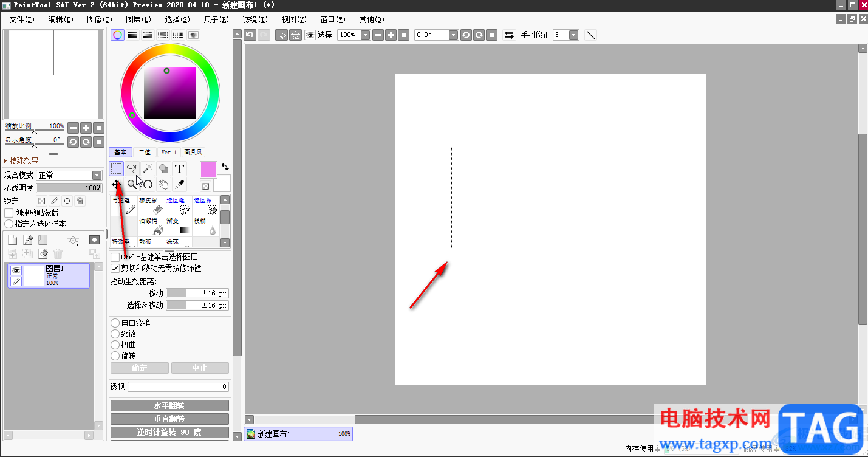
Task: Select the 油漆桶 bucket tool
Action: [151, 227]
